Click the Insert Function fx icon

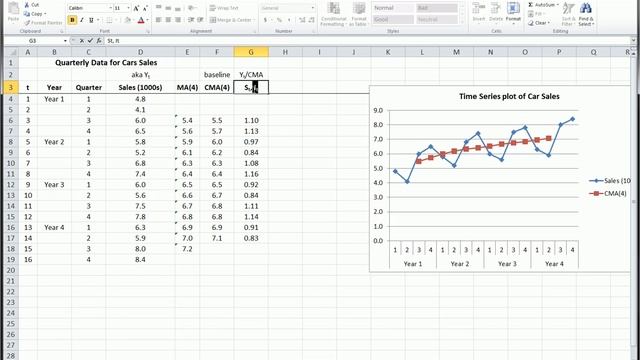tap(99, 41)
